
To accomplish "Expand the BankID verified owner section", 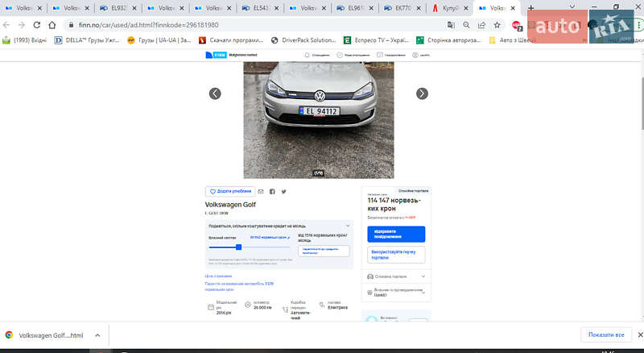I will click(x=423, y=292).
